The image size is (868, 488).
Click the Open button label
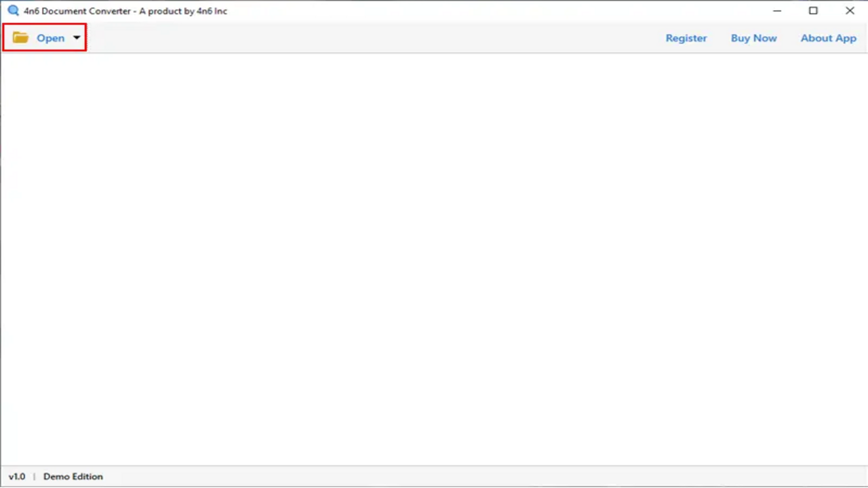pos(51,38)
